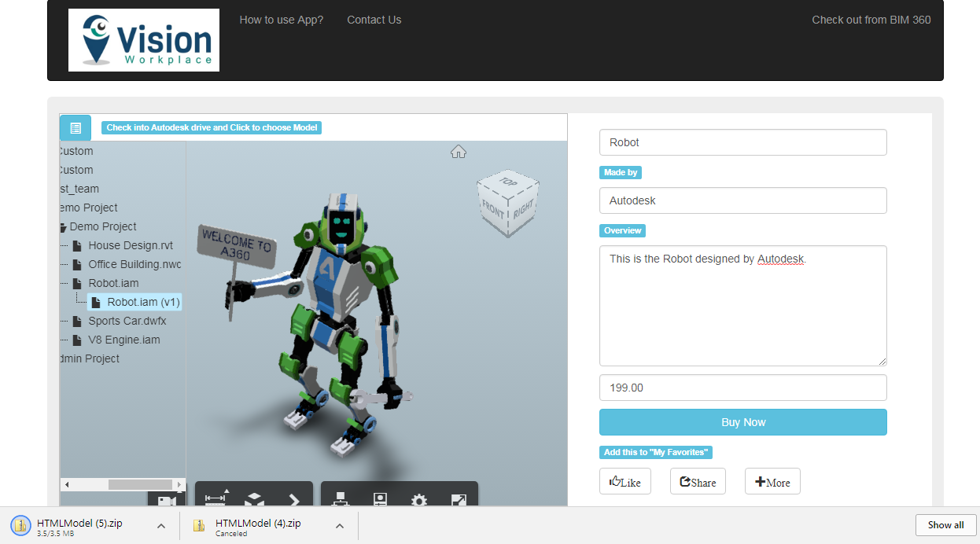Click the tree scrollbar right arrow
980x544 pixels.
coord(180,485)
